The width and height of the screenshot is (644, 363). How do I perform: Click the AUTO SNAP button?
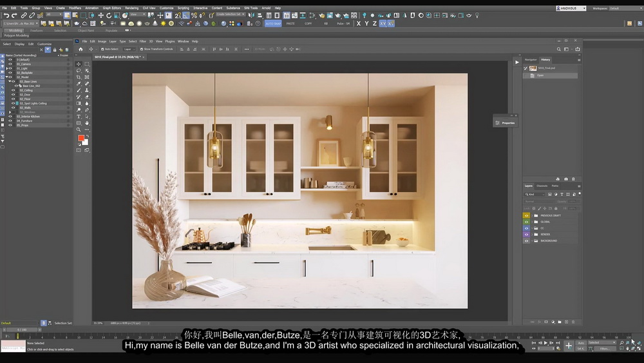[273, 24]
